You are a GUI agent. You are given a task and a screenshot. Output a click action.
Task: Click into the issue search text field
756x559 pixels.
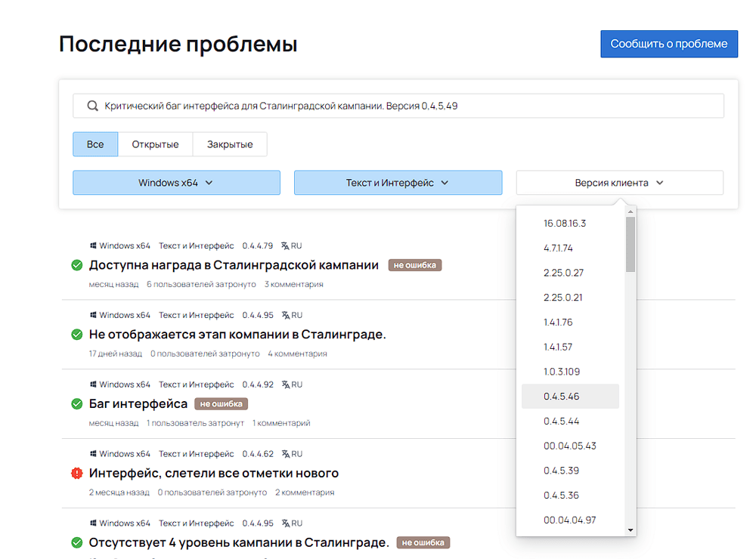[408, 107]
